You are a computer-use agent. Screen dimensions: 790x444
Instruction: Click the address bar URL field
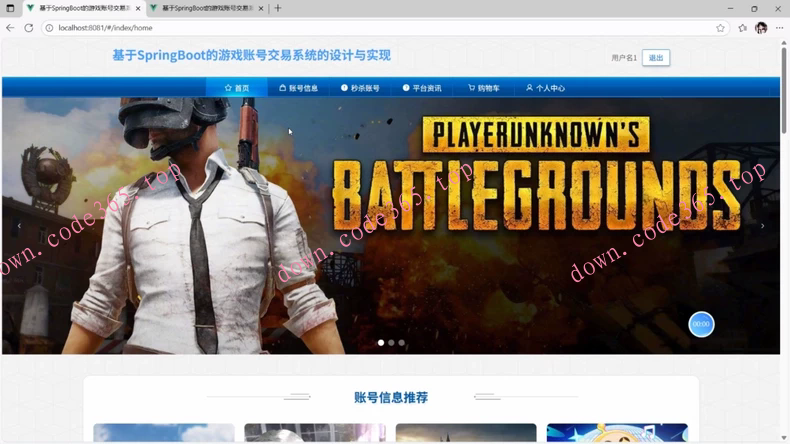point(383,28)
